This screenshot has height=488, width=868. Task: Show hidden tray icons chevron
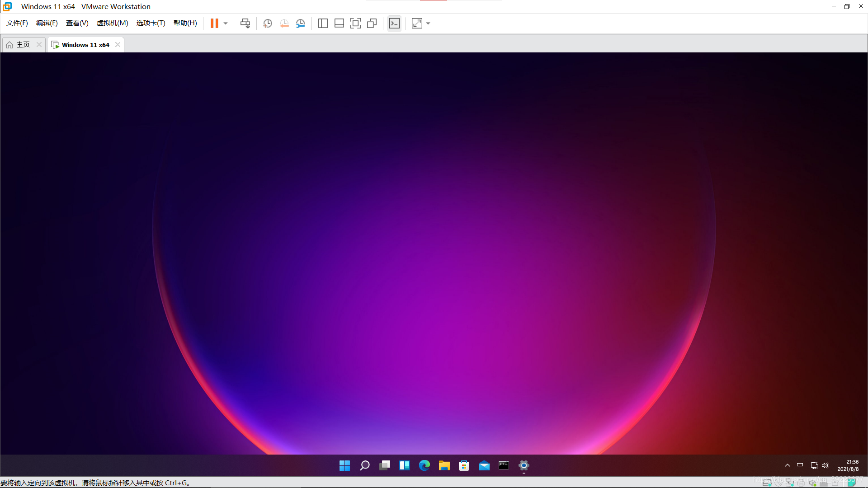(x=788, y=465)
